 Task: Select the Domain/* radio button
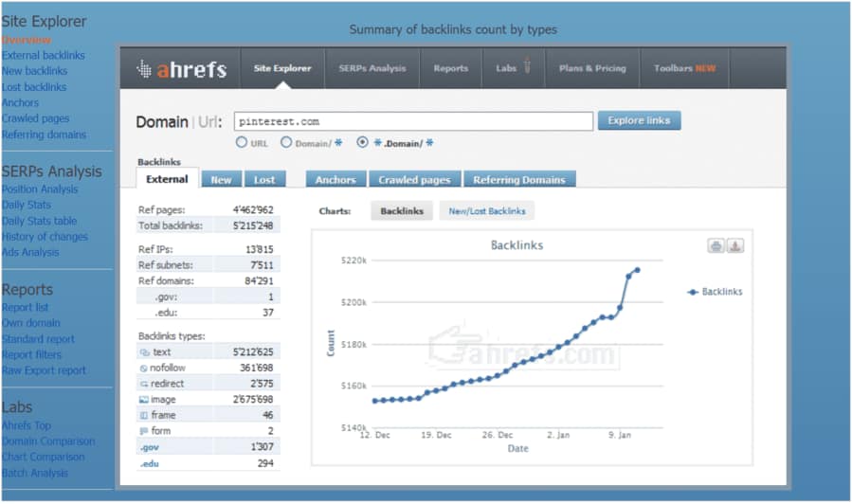(286, 142)
